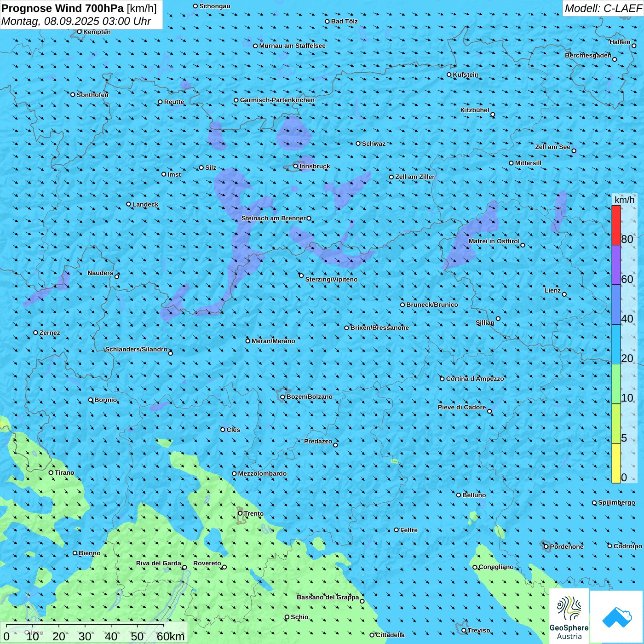This screenshot has width=644, height=644.
Task: Click the 'Matrei in Osttirol' label
Action: 494,241
